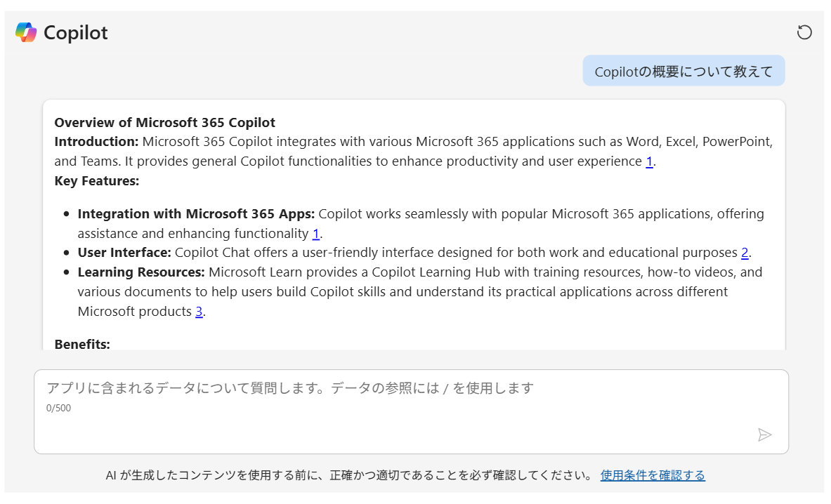The width and height of the screenshot is (831, 504).
Task: Click the 'User Interface:' bold label
Action: pos(124,253)
